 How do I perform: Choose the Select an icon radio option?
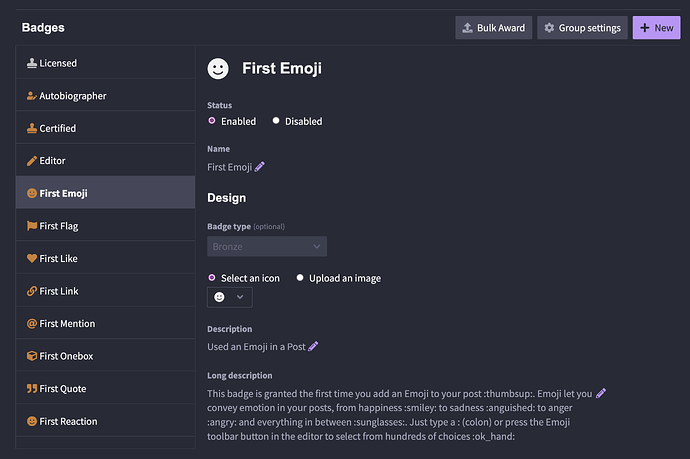[212, 278]
